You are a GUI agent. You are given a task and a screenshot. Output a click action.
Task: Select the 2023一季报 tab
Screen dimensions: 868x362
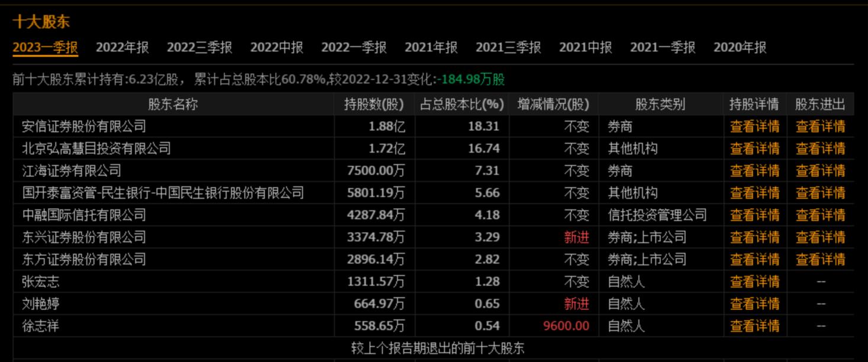[46, 47]
